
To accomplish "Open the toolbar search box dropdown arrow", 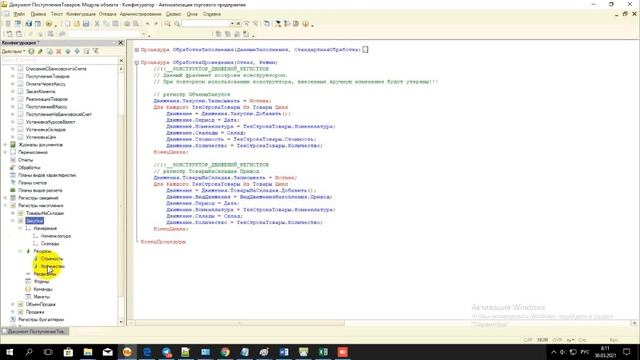I will 232,24.
